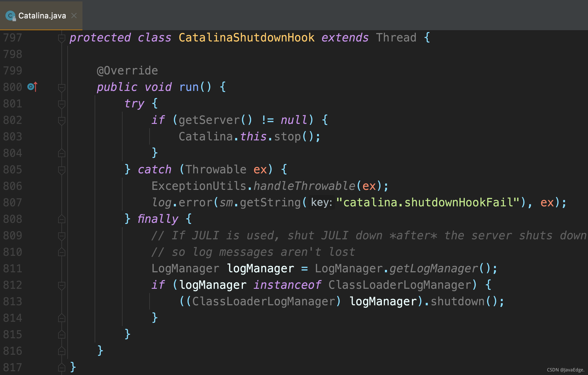Click the "key:" parameter hint on line 807
The image size is (588, 375).
321,203
